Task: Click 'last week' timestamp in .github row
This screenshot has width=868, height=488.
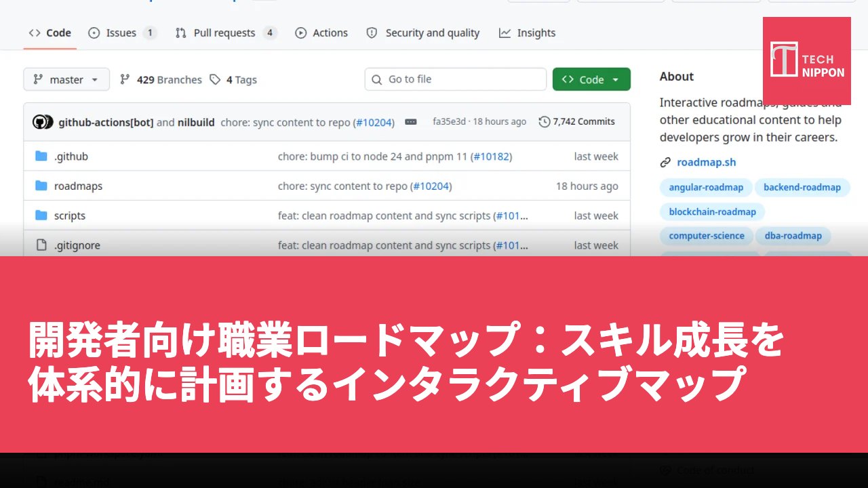Action: (596, 157)
